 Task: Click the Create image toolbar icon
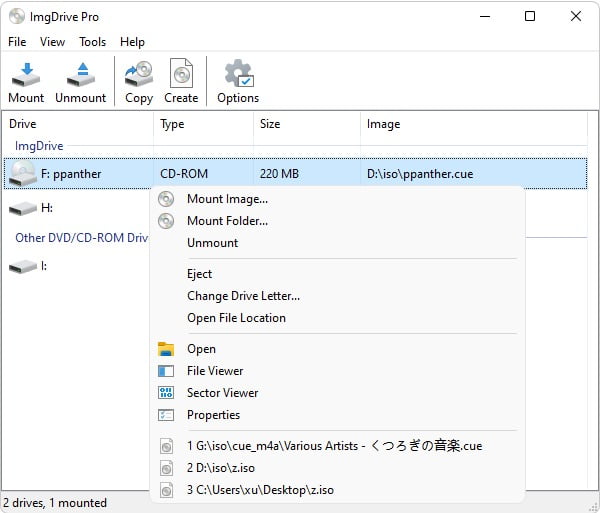coord(181,73)
